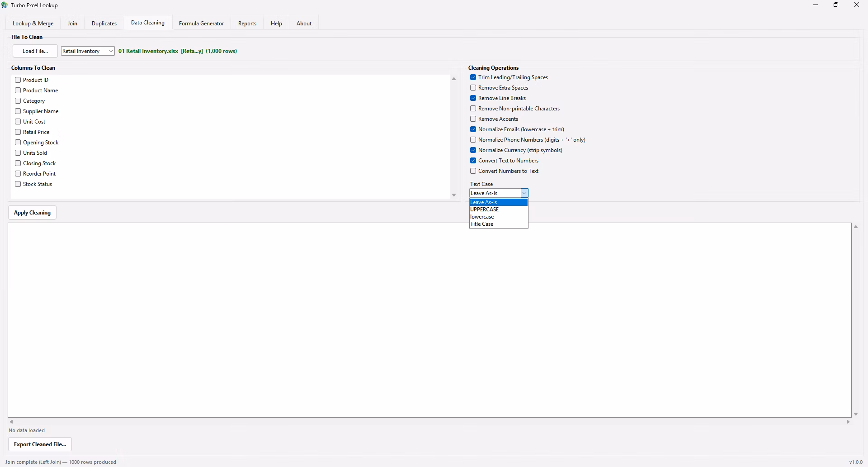Pick lowercase from Text Case list
Viewport: 868px width, 467px height.
(499, 217)
